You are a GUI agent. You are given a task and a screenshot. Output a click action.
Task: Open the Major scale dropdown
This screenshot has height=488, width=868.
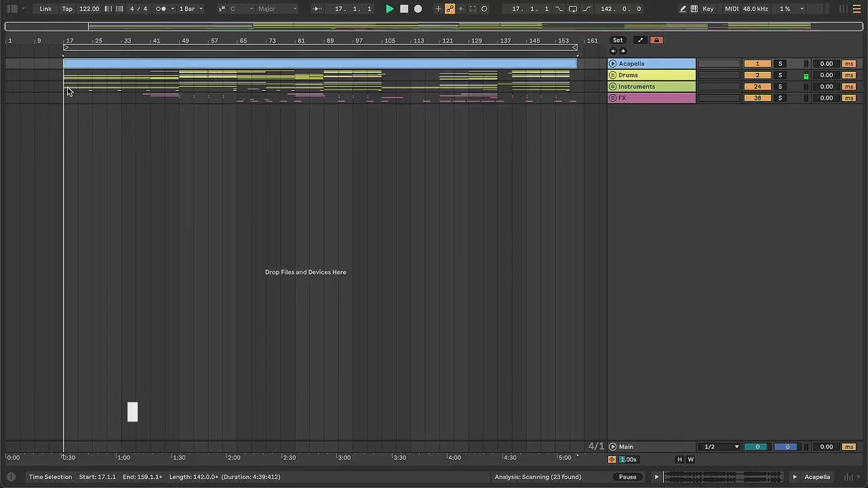pos(277,9)
